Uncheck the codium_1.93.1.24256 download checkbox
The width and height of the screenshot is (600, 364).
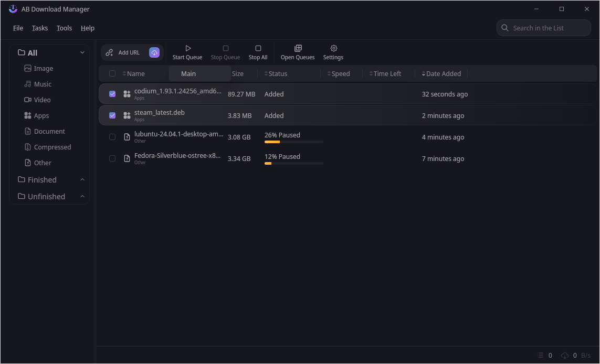pyautogui.click(x=112, y=94)
